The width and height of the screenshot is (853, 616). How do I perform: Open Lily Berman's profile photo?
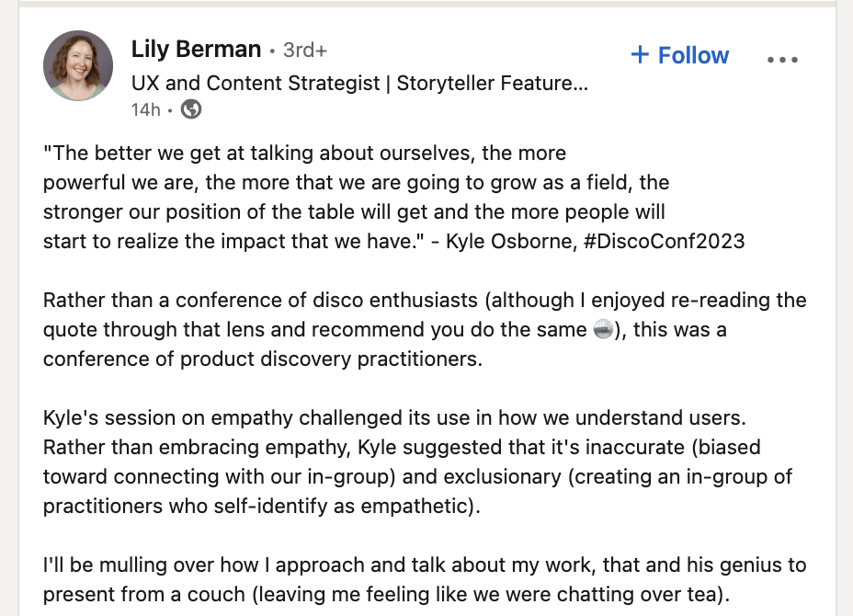point(78,65)
